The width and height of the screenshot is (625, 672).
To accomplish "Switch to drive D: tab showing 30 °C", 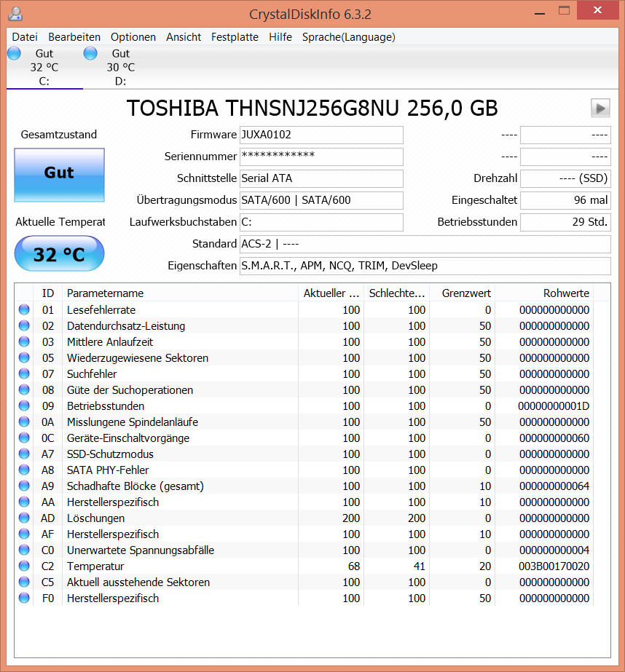I will pos(121,67).
